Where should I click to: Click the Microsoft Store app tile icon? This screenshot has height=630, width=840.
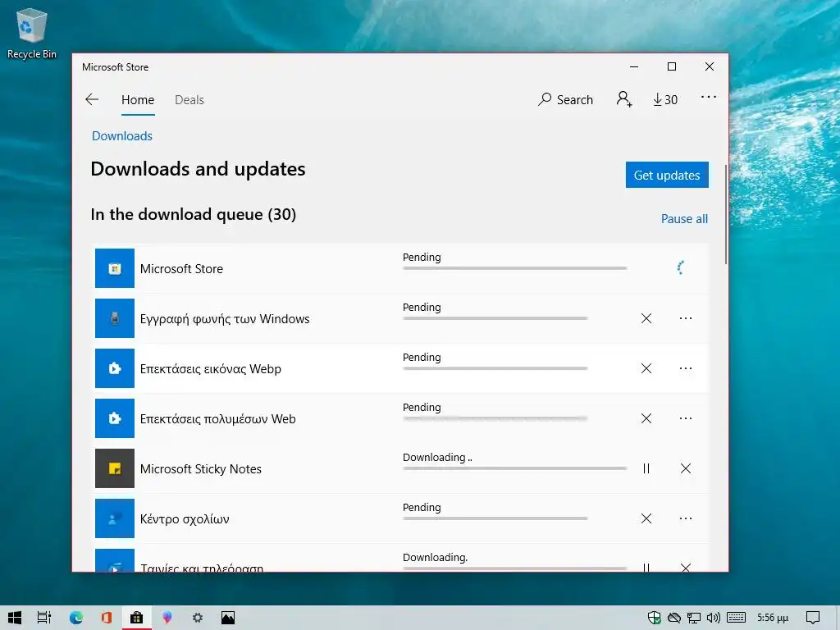point(115,268)
